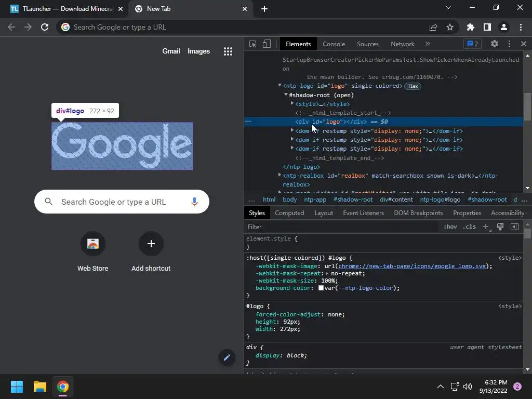Expand -webkit-mask-repeat shorthand arrow

pyautogui.click(x=327, y=273)
